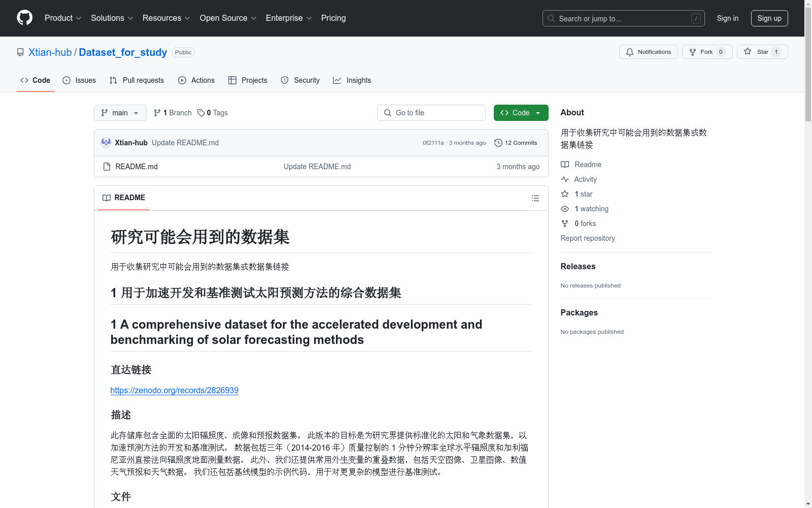Expand the Solutions menu
Image resolution: width=812 pixels, height=508 pixels.
click(112, 18)
